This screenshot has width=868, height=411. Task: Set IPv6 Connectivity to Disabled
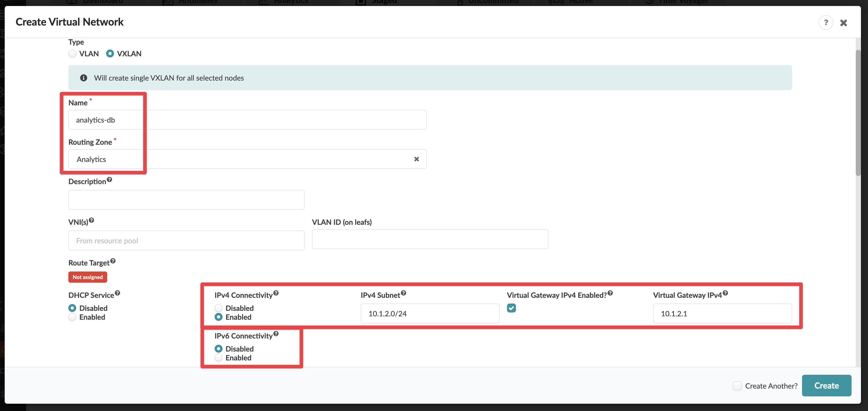click(x=218, y=349)
